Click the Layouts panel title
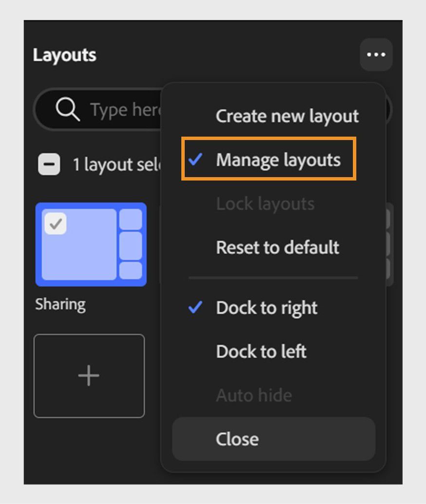The height and width of the screenshot is (504, 426). pos(64,55)
